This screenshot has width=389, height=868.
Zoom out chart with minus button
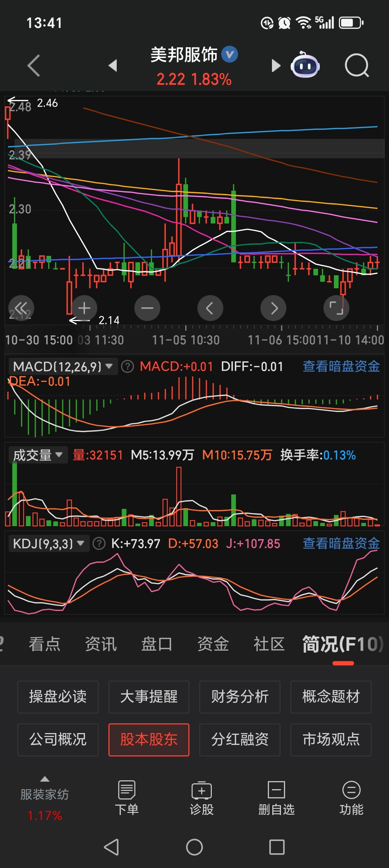tap(147, 308)
